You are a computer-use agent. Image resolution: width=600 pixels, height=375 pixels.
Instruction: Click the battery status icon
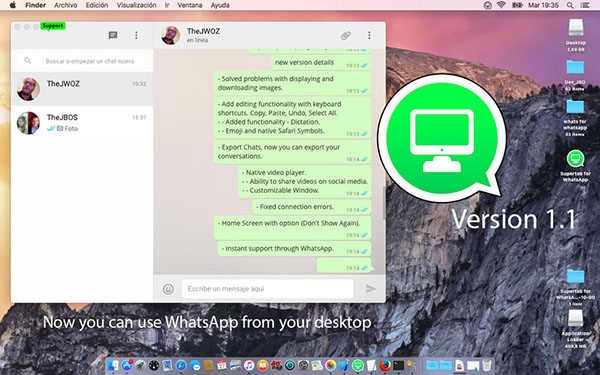pos(517,5)
